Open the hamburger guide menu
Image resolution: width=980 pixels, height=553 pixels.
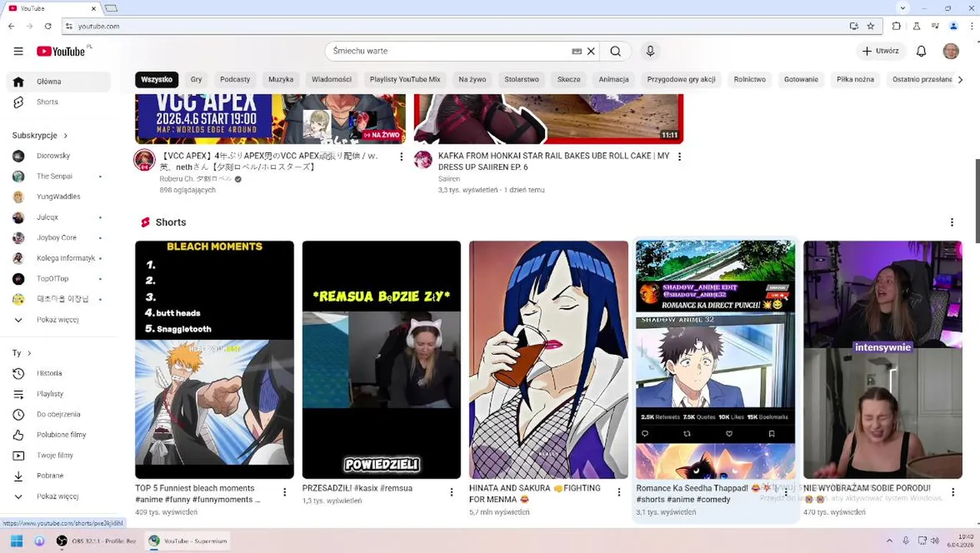(18, 51)
